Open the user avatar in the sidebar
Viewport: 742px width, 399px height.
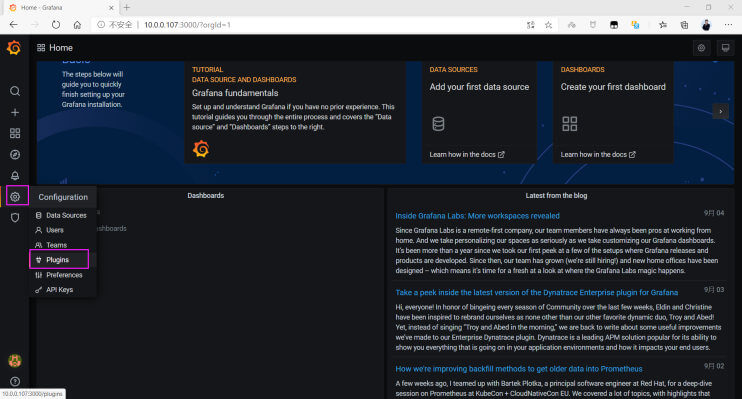pos(15,361)
